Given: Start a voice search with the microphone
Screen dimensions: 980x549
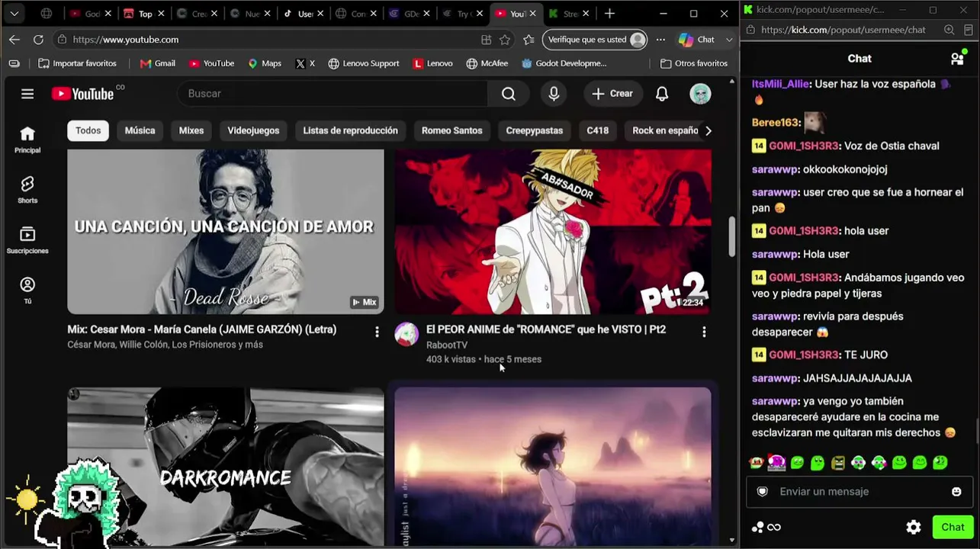Looking at the screenshot, I should click(x=554, y=94).
